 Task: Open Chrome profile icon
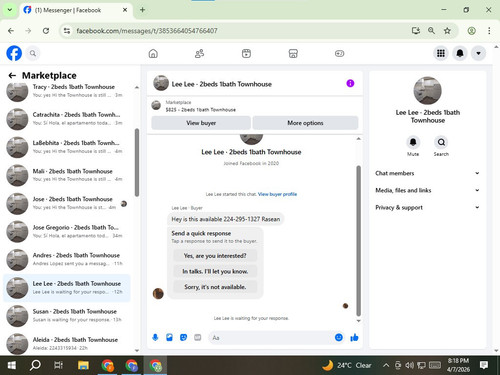471,31
